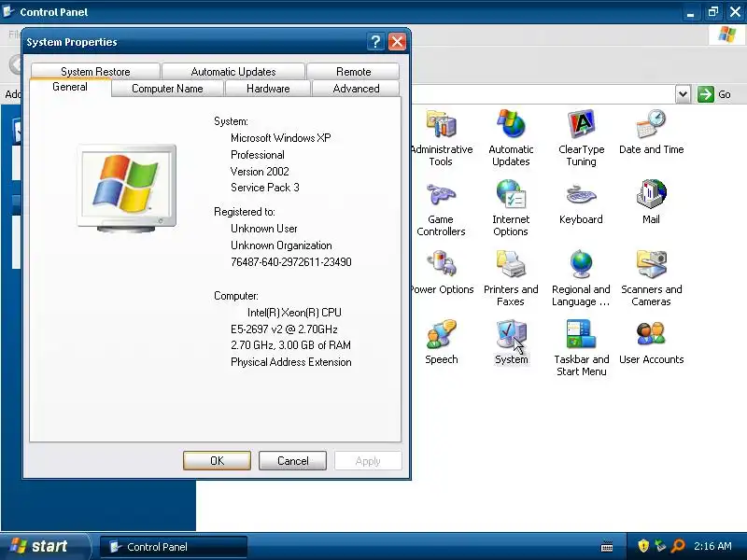
Task: Click OK in System Properties
Action: (x=217, y=460)
